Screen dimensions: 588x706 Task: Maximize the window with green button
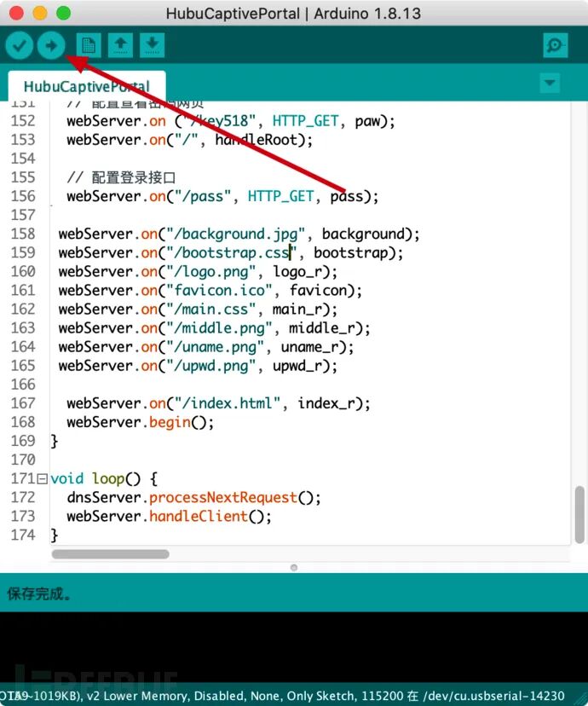click(x=63, y=13)
